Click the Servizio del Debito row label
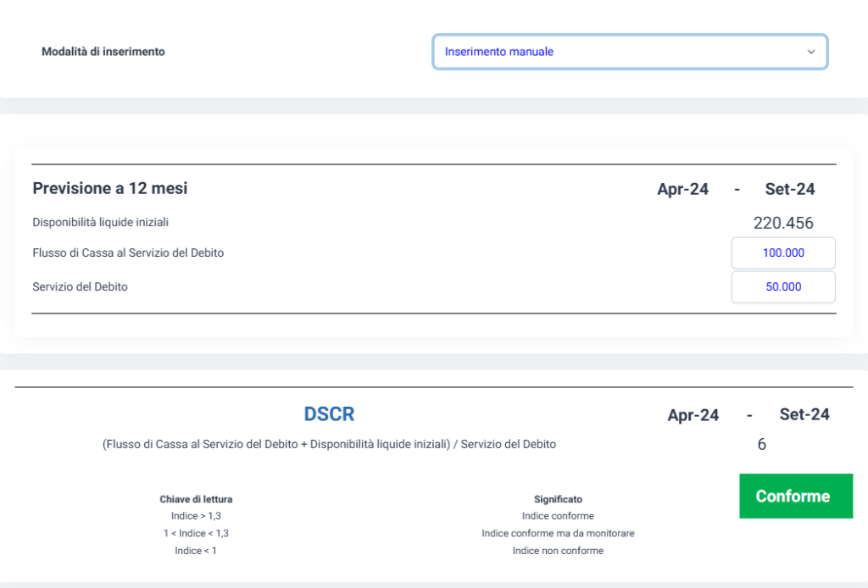Image resolution: width=868 pixels, height=588 pixels. click(x=80, y=286)
